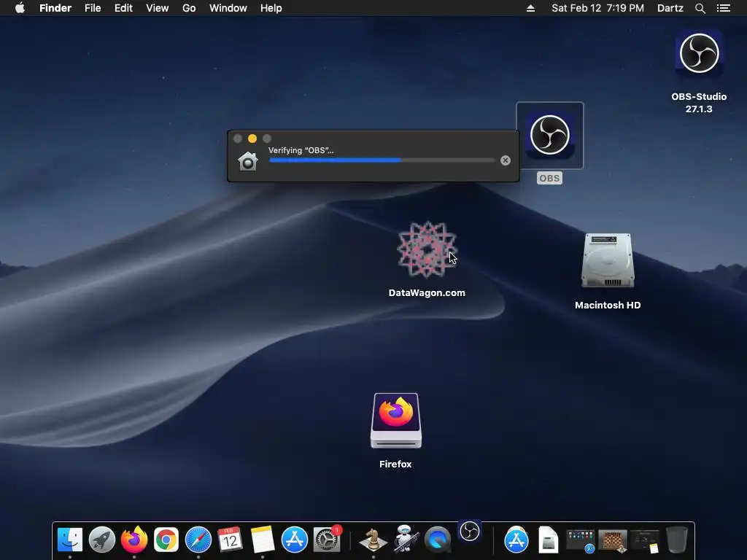The height and width of the screenshot is (560, 747).
Task: Open minimized Launchpad-grid window thumbnail in Dock
Action: pyautogui.click(x=580, y=542)
